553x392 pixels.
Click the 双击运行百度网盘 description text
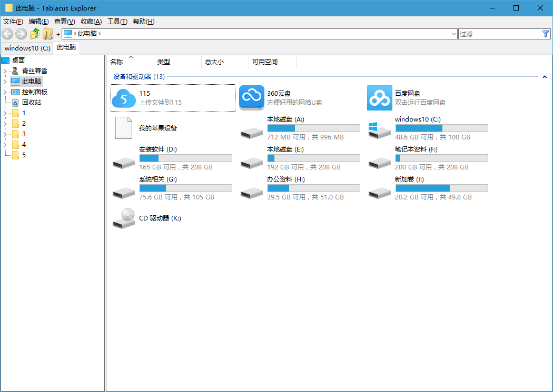coord(420,103)
